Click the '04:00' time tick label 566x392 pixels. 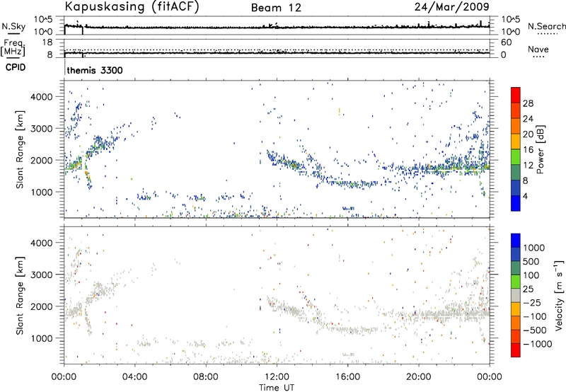(x=134, y=377)
